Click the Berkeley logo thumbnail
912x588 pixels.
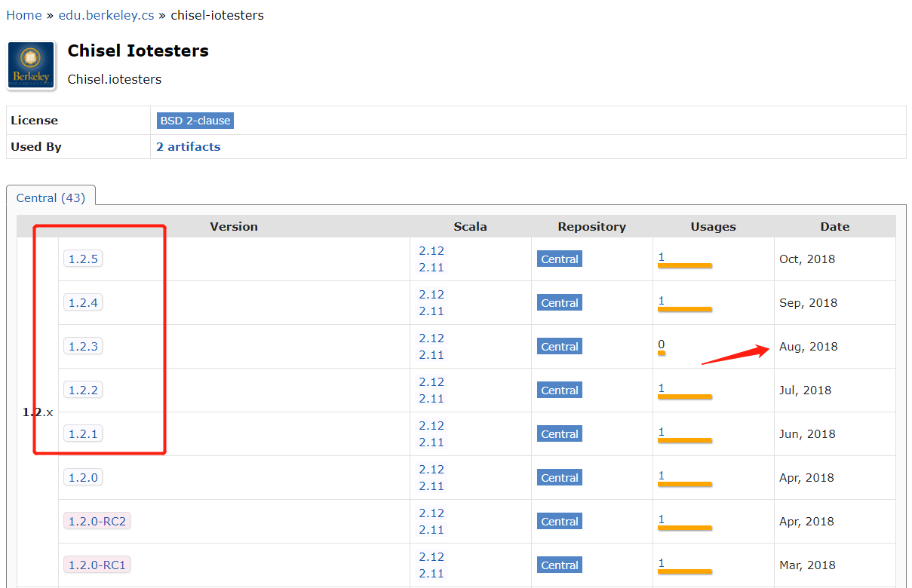[x=32, y=66]
